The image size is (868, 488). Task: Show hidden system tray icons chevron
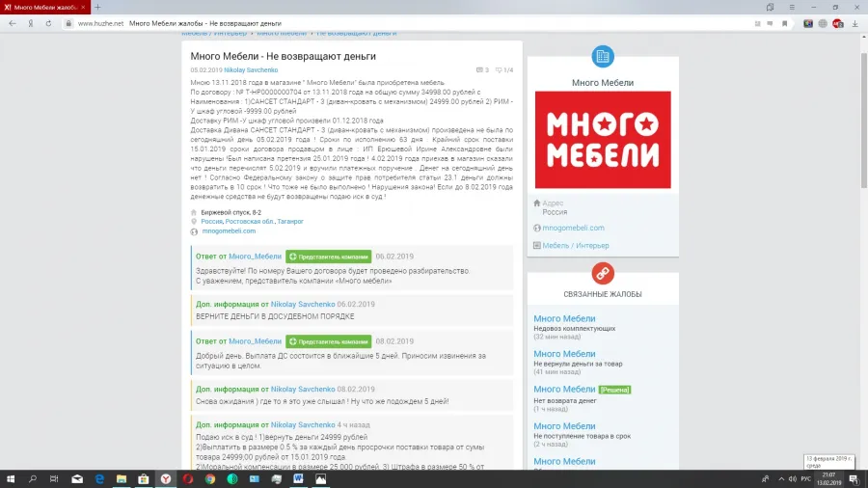point(781,479)
